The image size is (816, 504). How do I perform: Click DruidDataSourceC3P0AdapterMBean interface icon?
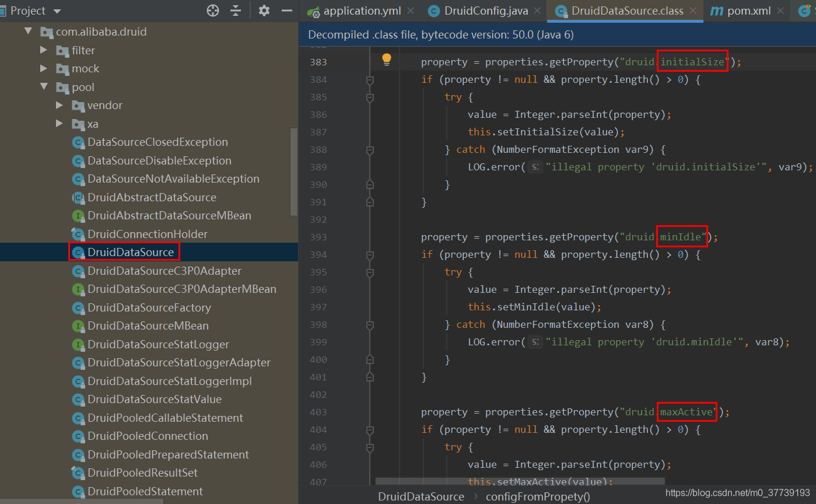pos(78,289)
